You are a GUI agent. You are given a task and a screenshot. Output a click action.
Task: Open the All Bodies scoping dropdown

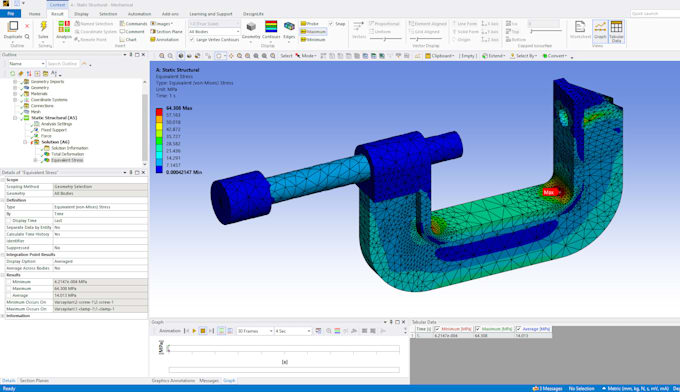point(214,32)
